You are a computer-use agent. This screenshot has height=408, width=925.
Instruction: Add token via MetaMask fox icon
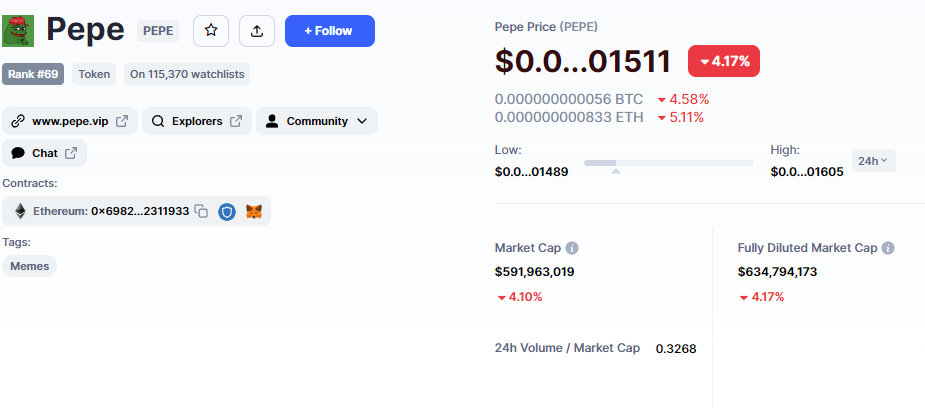click(254, 211)
